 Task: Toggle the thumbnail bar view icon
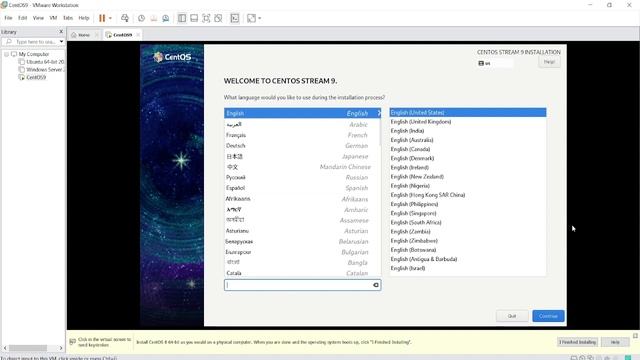click(x=194, y=18)
